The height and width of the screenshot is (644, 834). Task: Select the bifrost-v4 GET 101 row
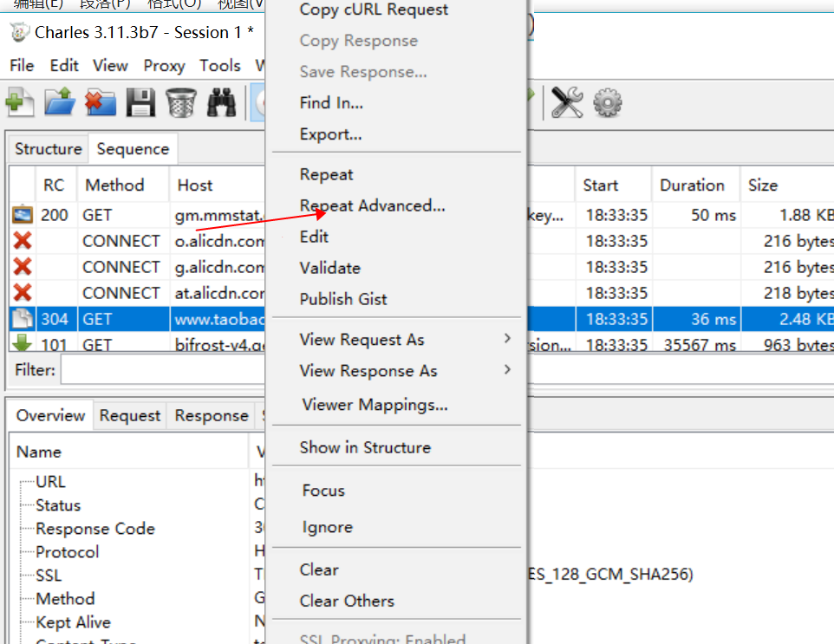point(137,344)
